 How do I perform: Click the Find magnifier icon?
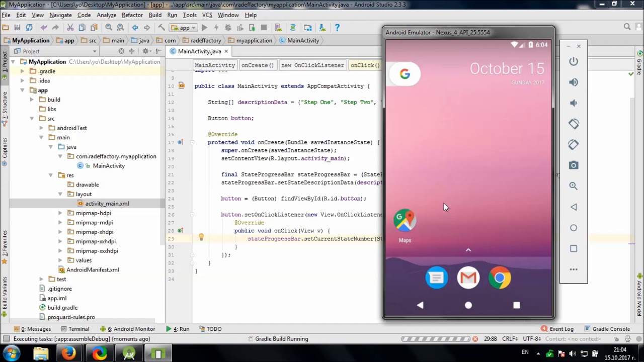point(109,28)
